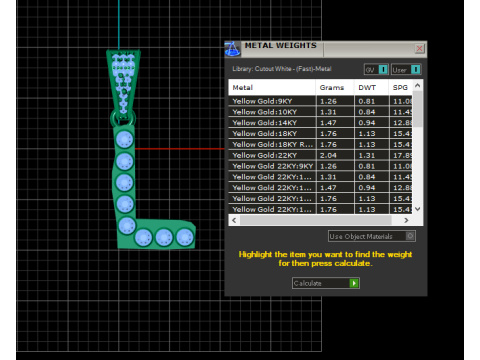480x360 pixels.
Task: Click the metal list scroll-down arrow
Action: coord(417,209)
